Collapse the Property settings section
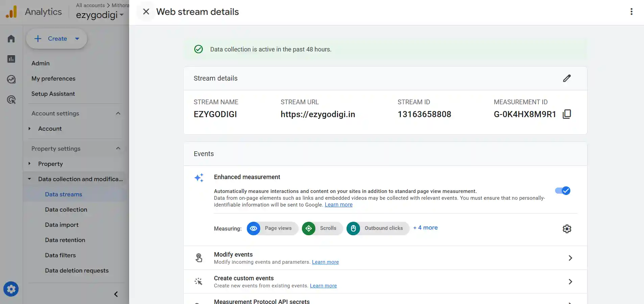Screen dimensions: 644x304 pos(118,148)
